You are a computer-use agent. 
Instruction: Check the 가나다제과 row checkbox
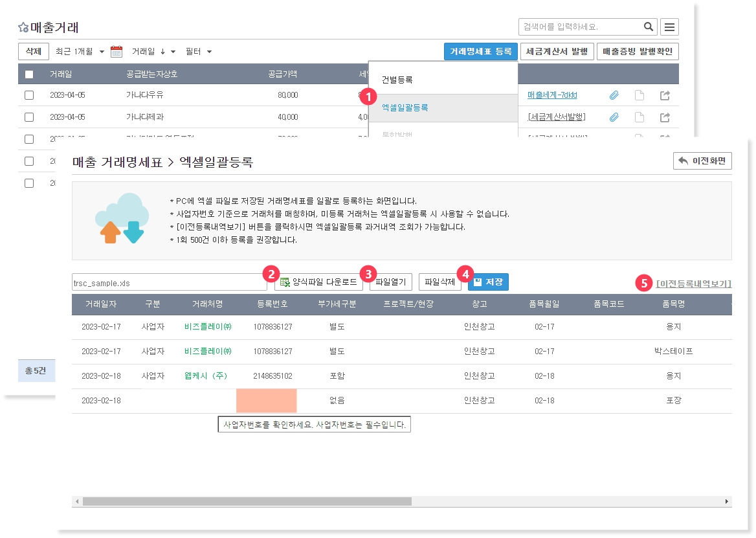[x=29, y=117]
